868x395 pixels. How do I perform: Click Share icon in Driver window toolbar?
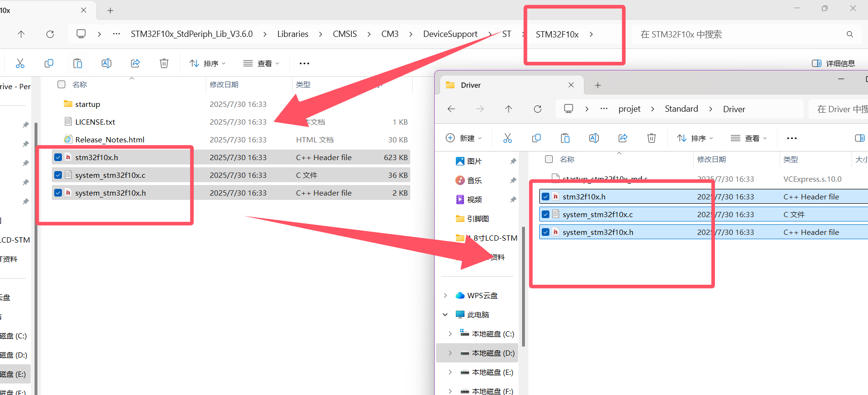click(x=623, y=138)
